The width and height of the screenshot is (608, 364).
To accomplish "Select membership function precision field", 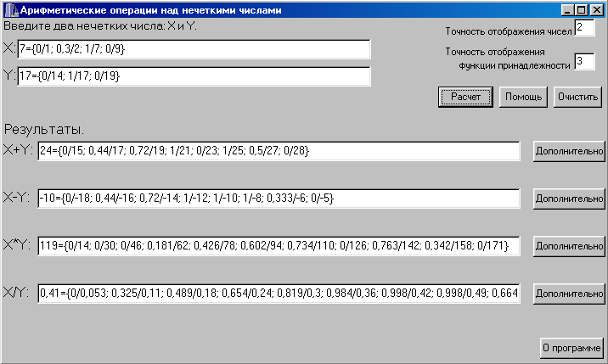I will pos(584,61).
